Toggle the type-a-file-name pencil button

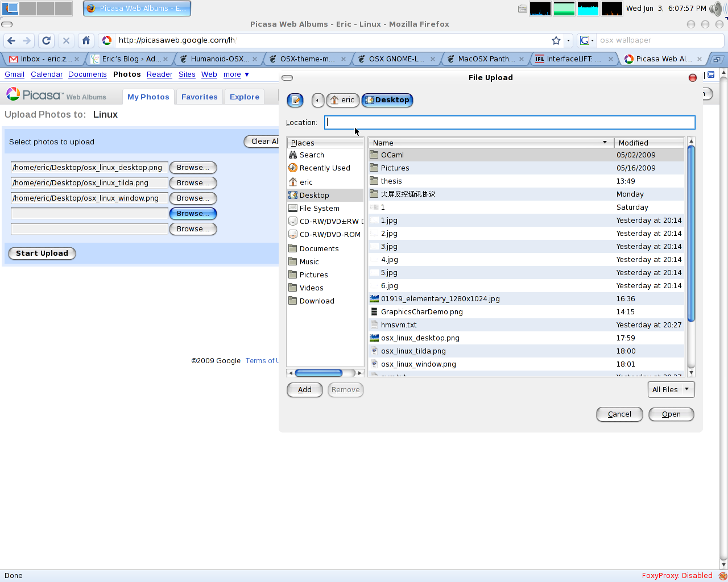[x=295, y=100]
